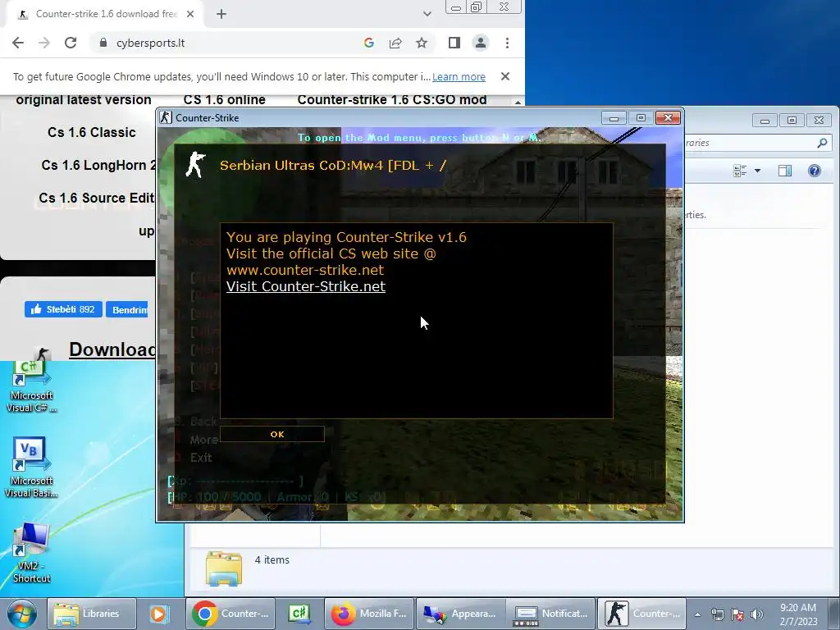Click the Counter-Strike player logo in dialog

tap(195, 164)
